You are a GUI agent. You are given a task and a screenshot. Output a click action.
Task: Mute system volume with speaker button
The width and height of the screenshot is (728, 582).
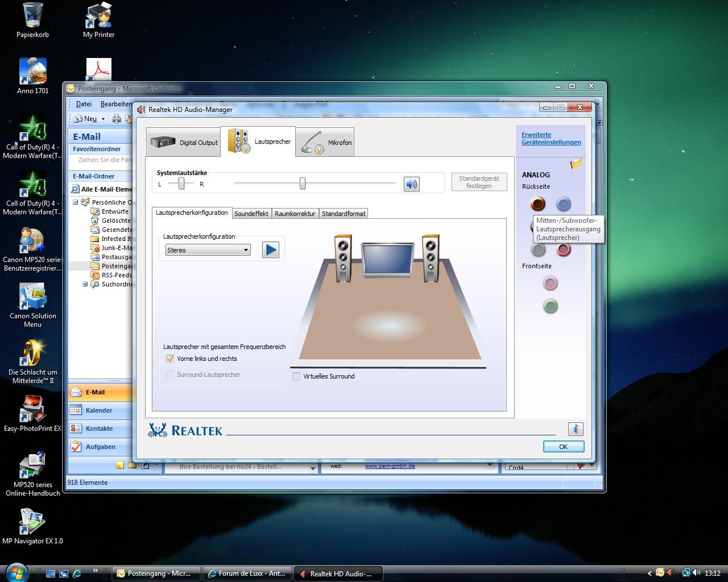click(411, 184)
